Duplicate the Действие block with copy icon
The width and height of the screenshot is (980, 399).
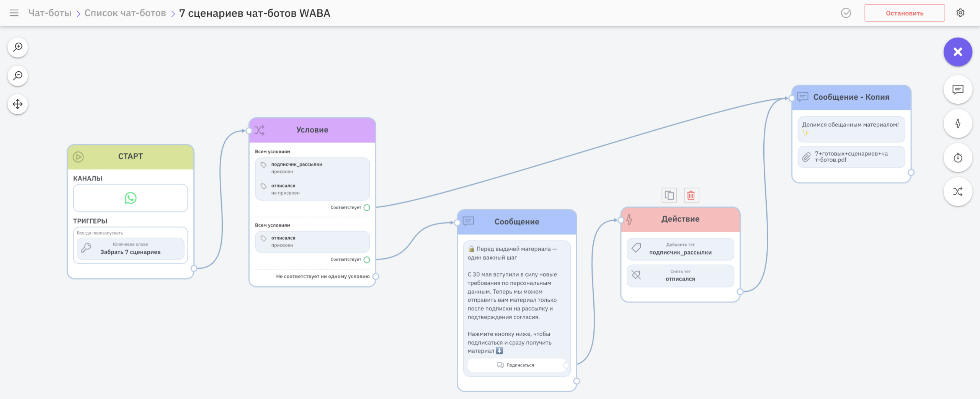coord(669,195)
